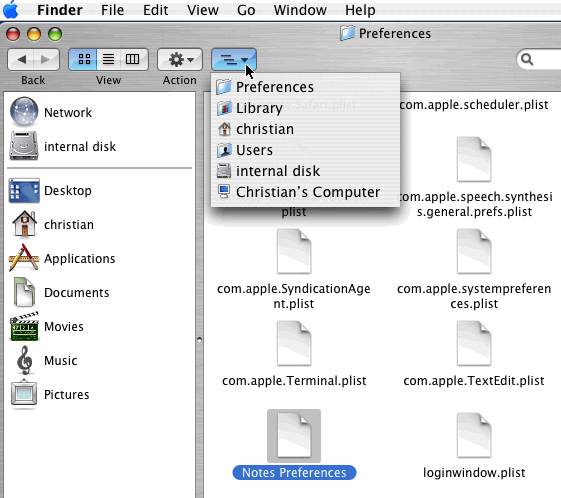Open the Window menu
The image size is (561, 498).
(x=300, y=10)
